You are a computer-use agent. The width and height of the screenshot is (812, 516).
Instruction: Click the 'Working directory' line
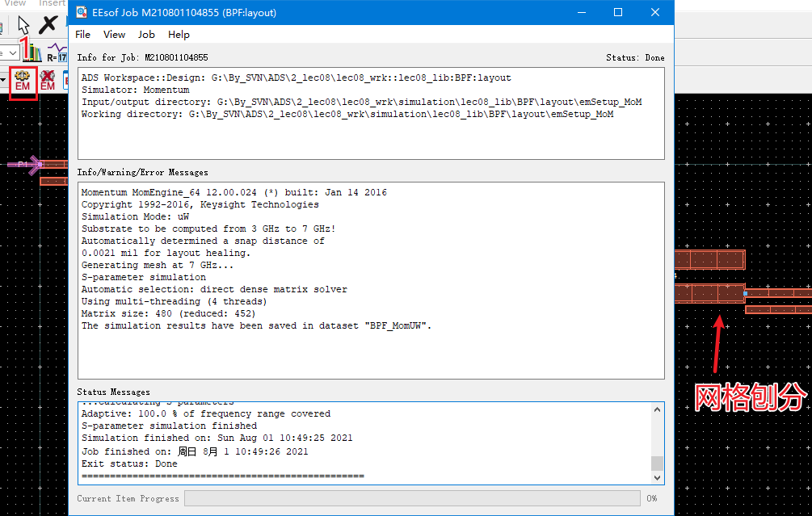pos(347,114)
